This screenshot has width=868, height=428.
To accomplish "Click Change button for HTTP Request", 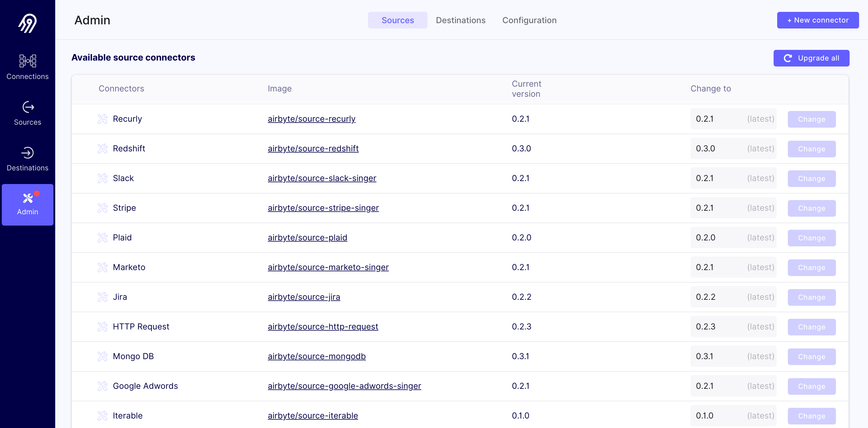I will click(x=811, y=327).
